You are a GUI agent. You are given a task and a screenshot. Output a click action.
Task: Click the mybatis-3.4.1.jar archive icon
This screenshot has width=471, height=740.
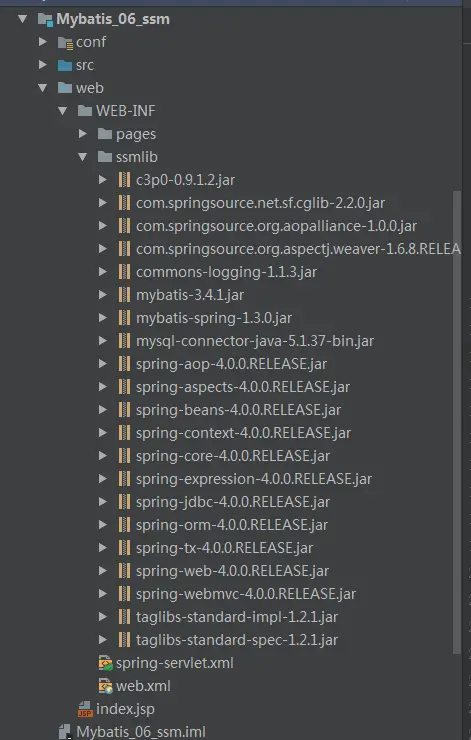[125, 295]
